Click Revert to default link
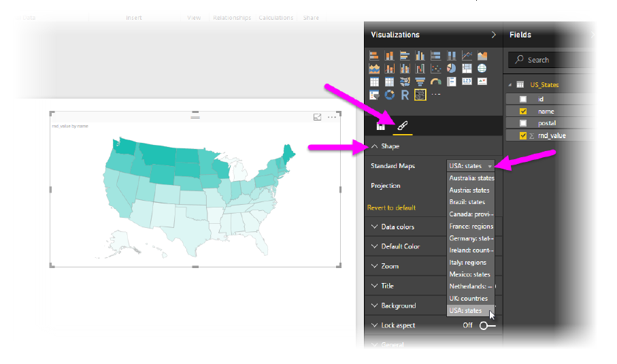The height and width of the screenshot is (364, 617). coord(391,208)
